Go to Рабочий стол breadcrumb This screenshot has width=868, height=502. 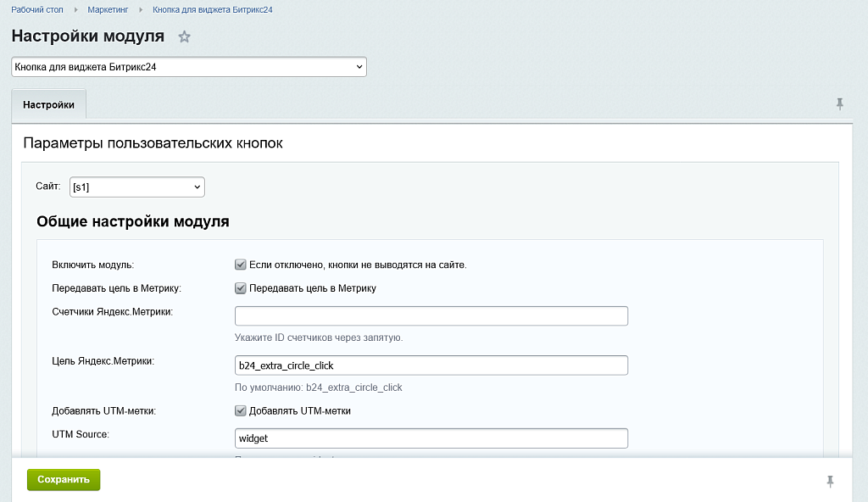[x=37, y=10]
